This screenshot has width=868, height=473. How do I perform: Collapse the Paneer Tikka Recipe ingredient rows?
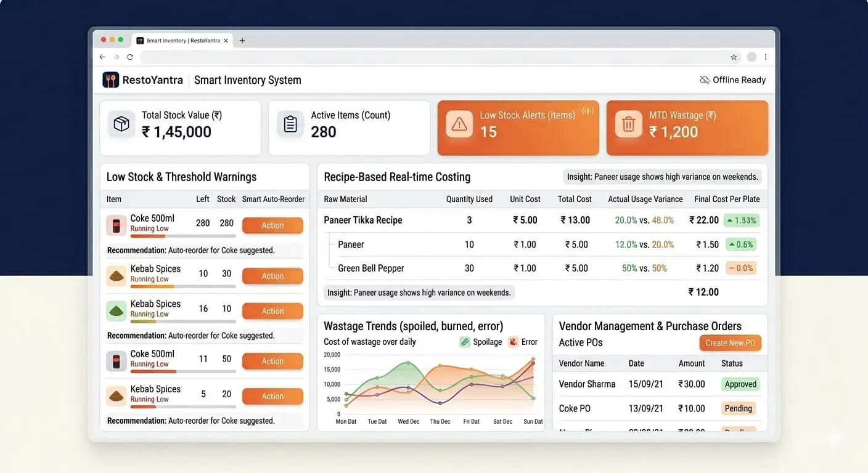point(364,219)
